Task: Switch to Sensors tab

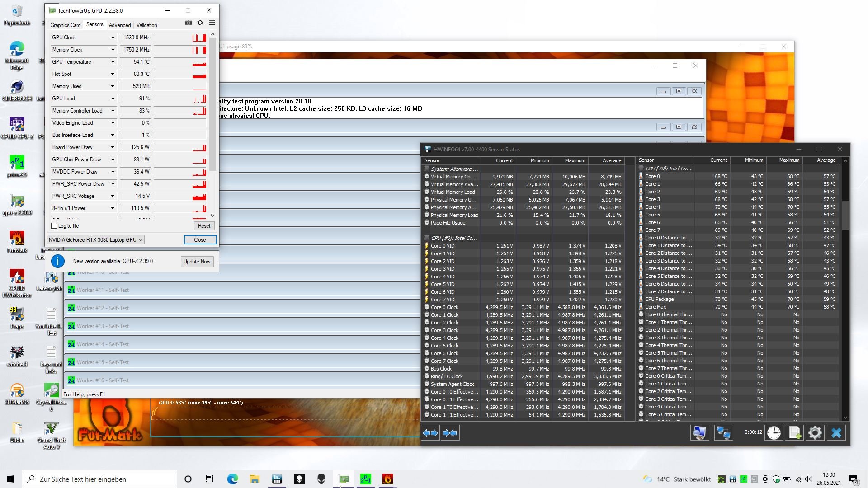Action: click(x=94, y=25)
